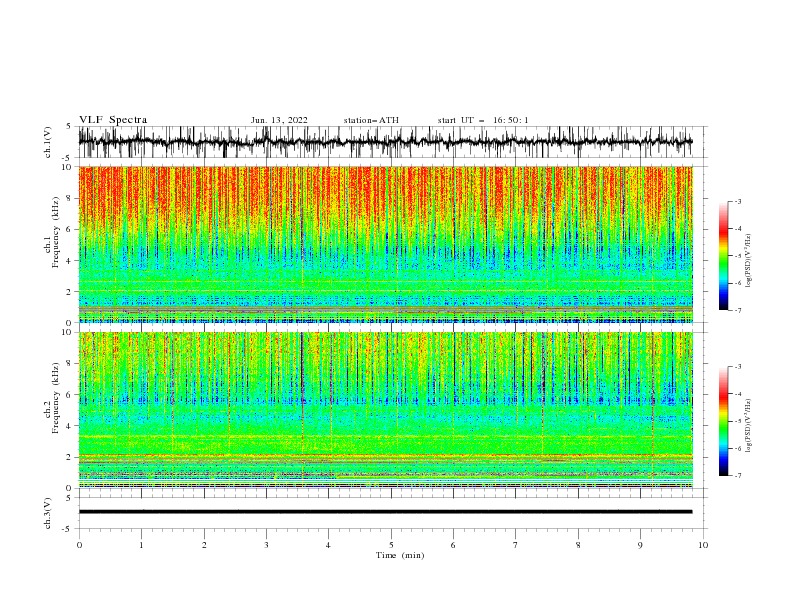Click the 'start UT = 16:50:1' text
The image size is (792, 612).
[483, 120]
